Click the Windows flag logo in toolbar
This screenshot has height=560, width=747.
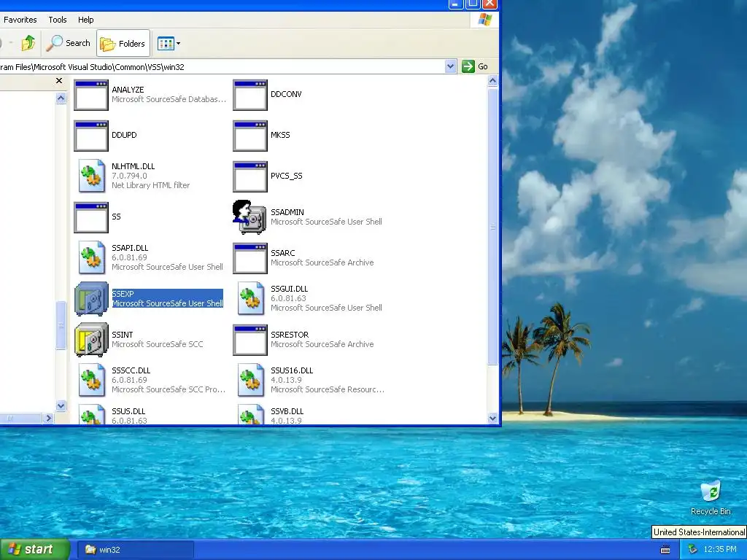click(x=485, y=20)
